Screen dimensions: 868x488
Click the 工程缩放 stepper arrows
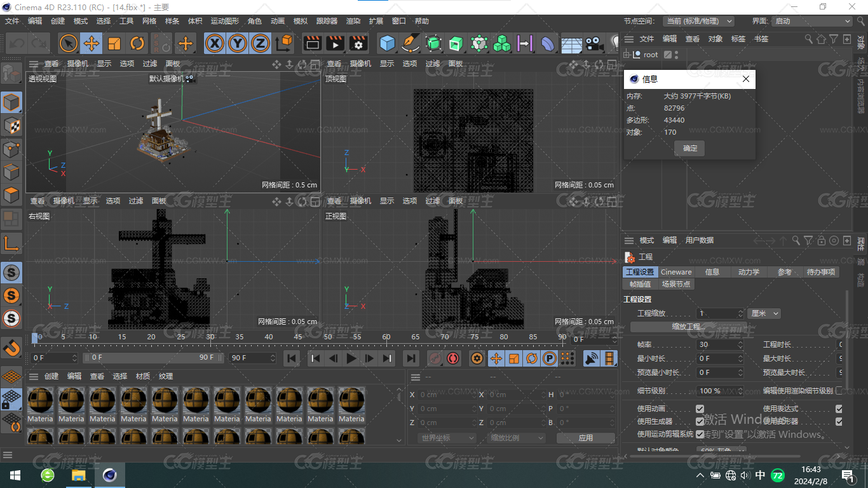click(x=740, y=313)
